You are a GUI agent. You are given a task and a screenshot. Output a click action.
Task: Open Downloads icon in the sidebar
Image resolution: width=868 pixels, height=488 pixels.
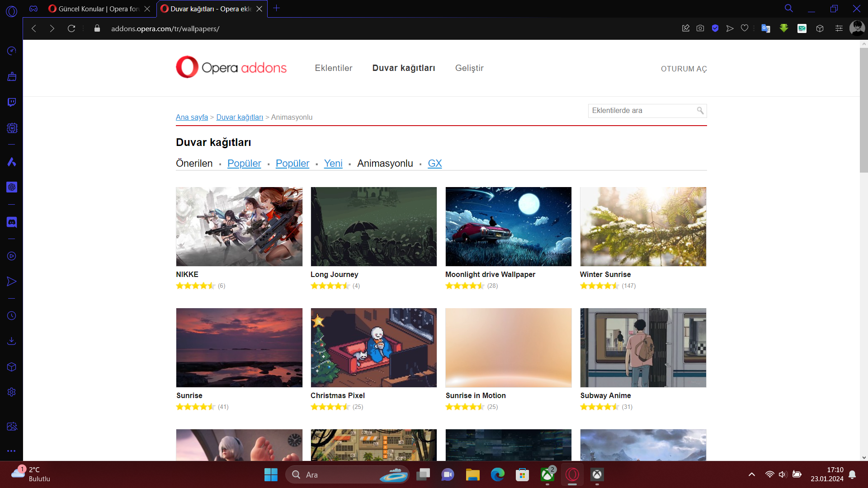(x=12, y=341)
